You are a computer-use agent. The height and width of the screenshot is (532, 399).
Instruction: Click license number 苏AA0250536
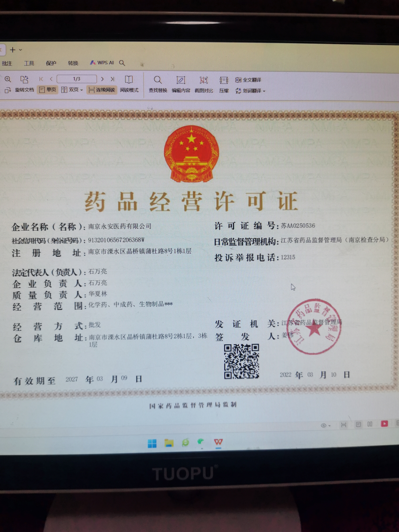tap(298, 226)
